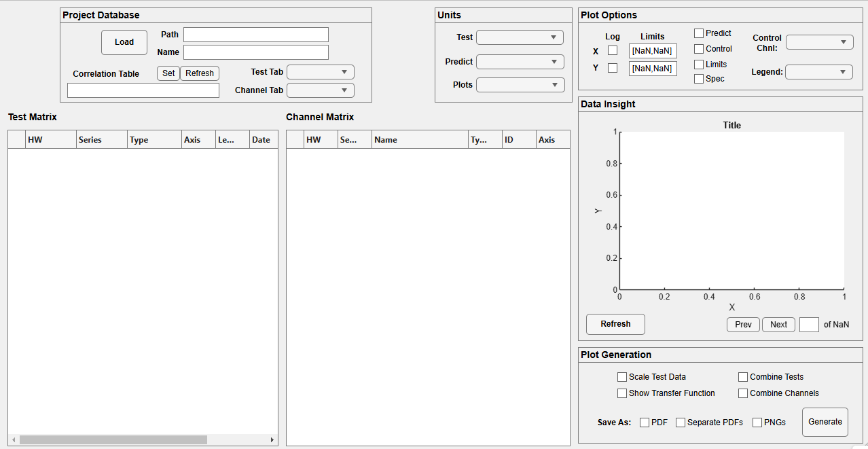Screen dimensions: 868x449
Task: Enable the Predict checkbox in Plot Options
Action: 699,33
